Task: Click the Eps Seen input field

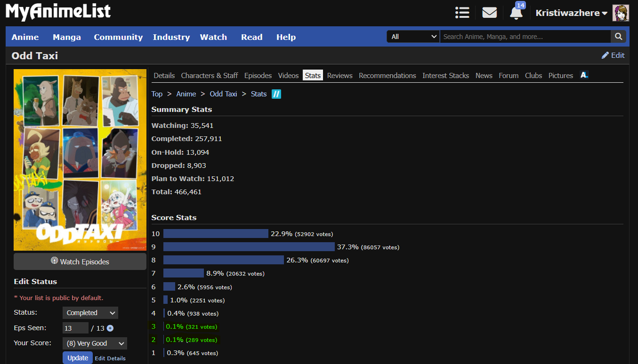Action: click(x=75, y=328)
